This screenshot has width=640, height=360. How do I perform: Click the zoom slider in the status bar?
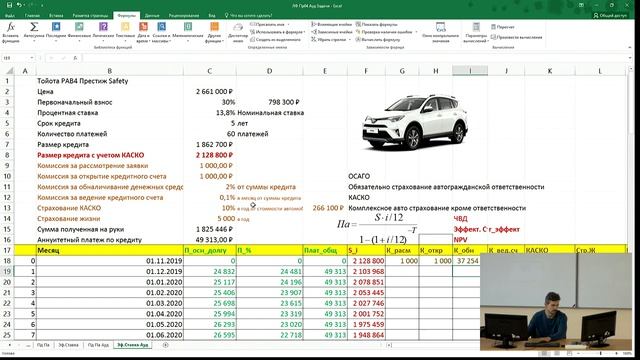coord(600,353)
